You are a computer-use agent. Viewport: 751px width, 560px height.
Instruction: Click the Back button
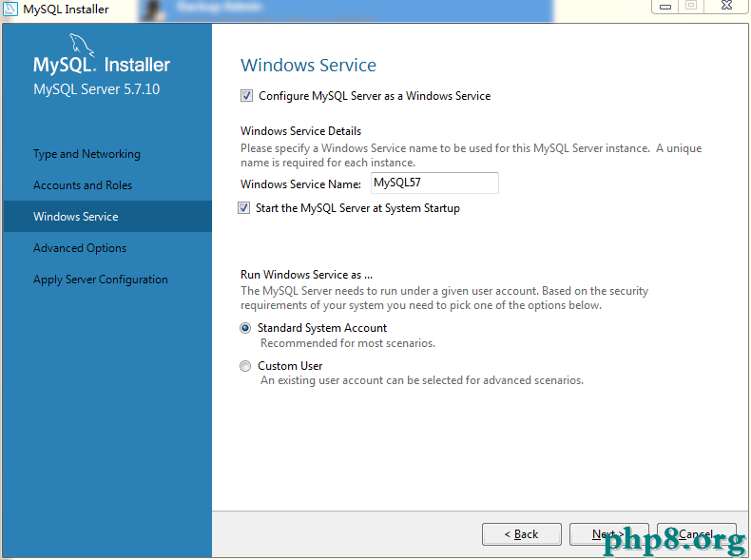(x=522, y=534)
